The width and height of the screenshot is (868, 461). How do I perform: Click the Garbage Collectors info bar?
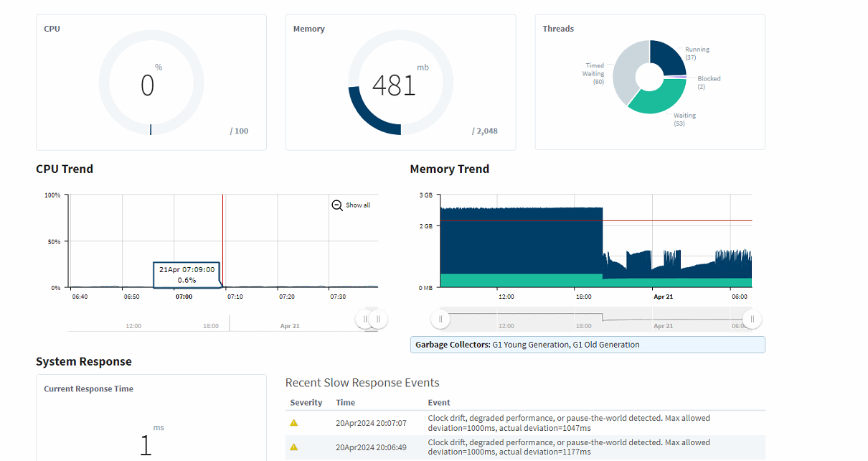[x=588, y=345]
